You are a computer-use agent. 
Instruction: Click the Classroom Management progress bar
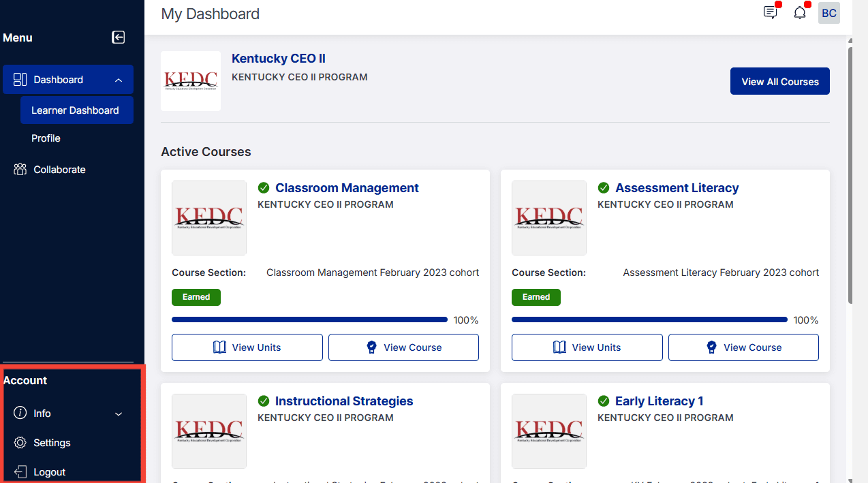click(x=309, y=320)
